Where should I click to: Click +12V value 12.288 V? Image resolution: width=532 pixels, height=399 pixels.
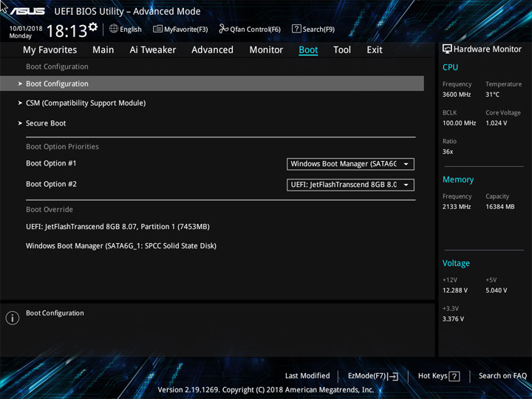tap(455, 290)
